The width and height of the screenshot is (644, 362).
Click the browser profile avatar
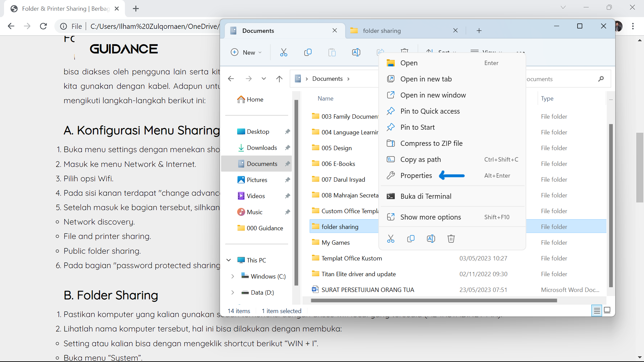(x=619, y=26)
